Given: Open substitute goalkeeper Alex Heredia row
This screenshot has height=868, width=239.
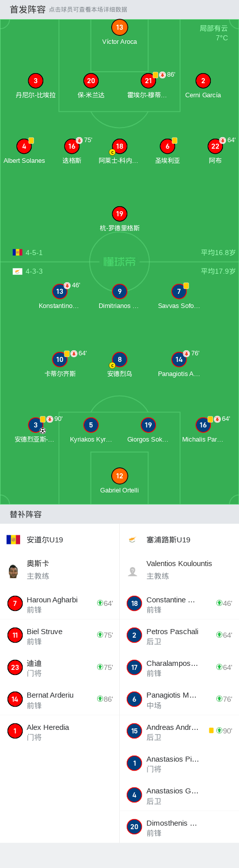Looking at the screenshot, I should point(59,731).
